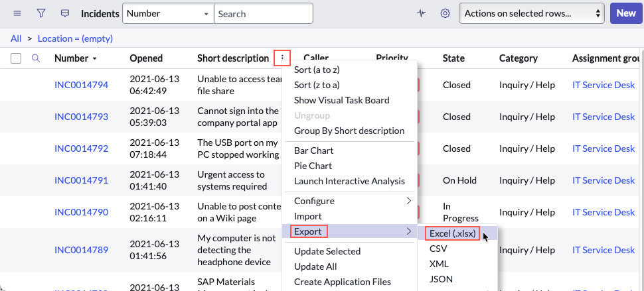Choose CSV export format
Image resolution: width=644 pixels, height=291 pixels.
438,249
